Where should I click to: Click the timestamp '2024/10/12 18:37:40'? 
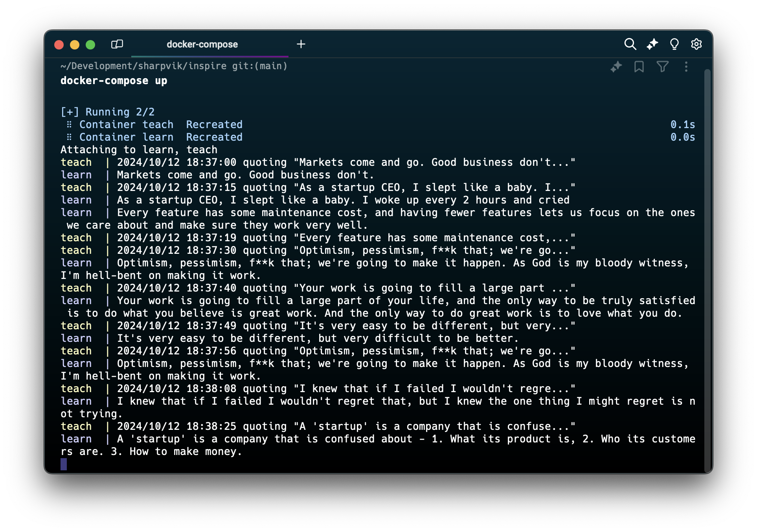click(x=177, y=288)
